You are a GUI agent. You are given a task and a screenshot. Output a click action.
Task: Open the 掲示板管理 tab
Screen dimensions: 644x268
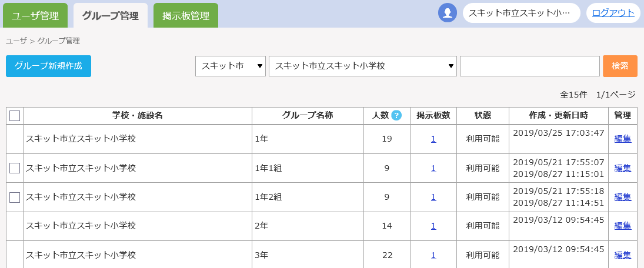(x=186, y=16)
